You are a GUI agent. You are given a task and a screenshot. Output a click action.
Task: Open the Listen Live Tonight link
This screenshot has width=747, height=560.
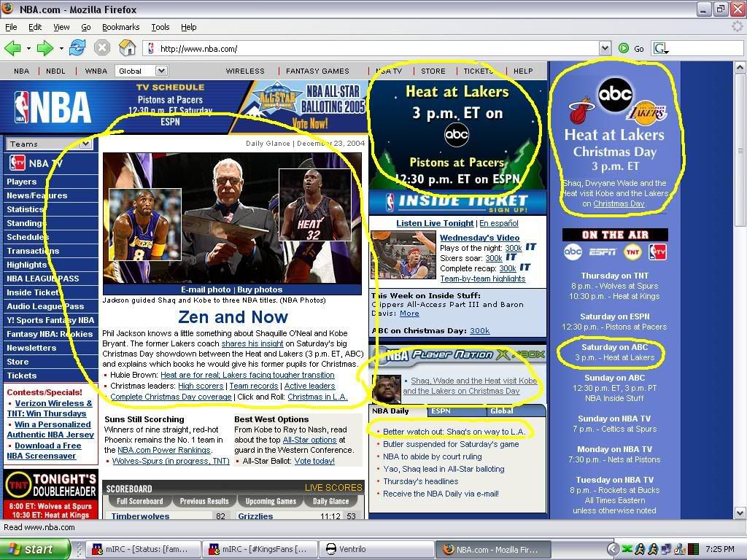435,223
